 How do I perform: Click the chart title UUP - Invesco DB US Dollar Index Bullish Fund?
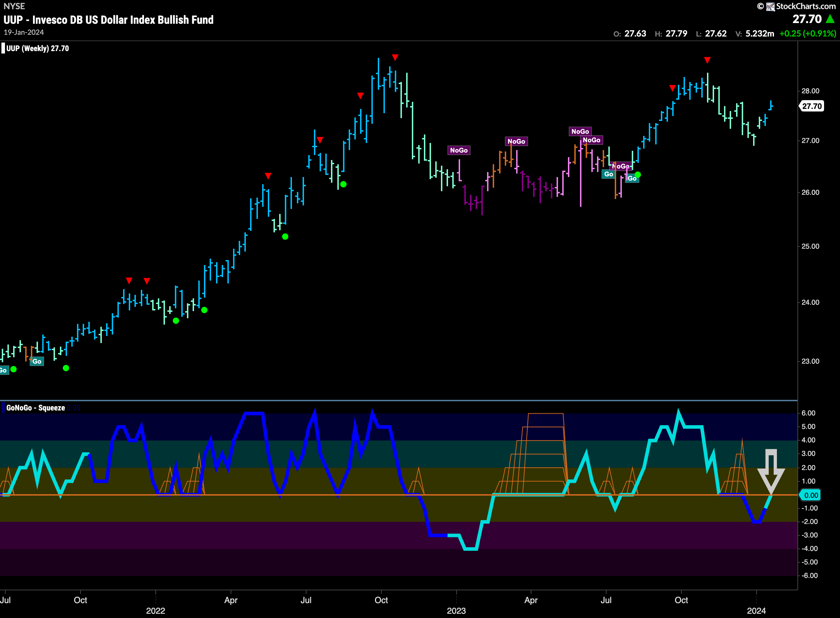point(109,20)
